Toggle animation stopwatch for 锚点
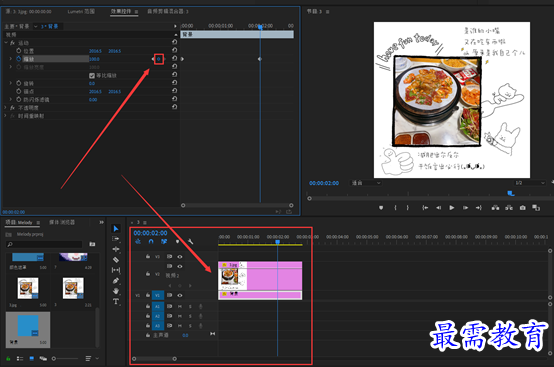 point(19,91)
